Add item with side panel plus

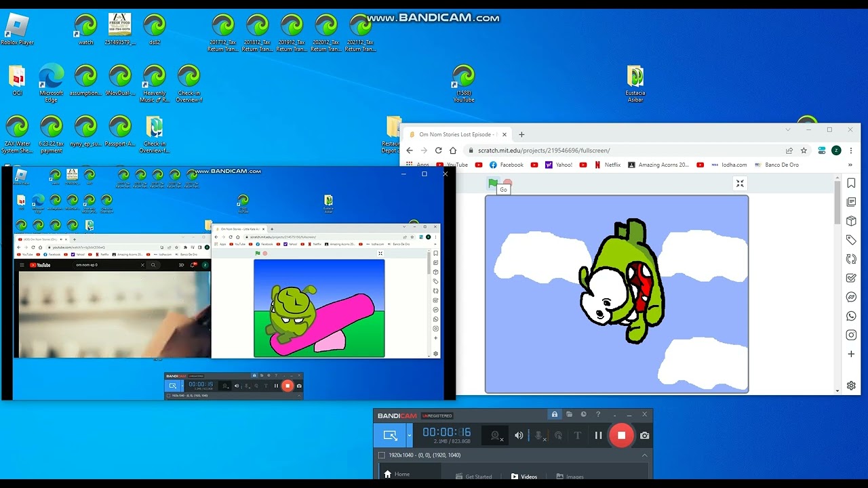coord(851,354)
